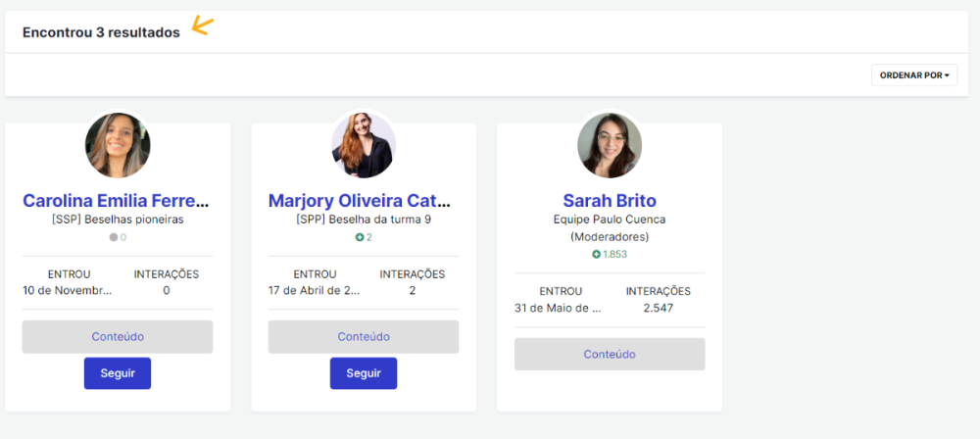Follow Marjory with the Seguir button
This screenshot has width=980, height=439.
click(364, 373)
